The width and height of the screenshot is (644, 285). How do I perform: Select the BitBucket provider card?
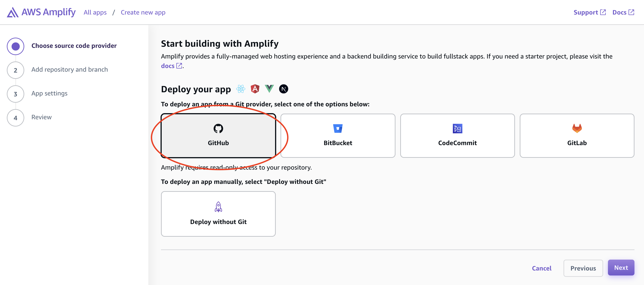338,136
